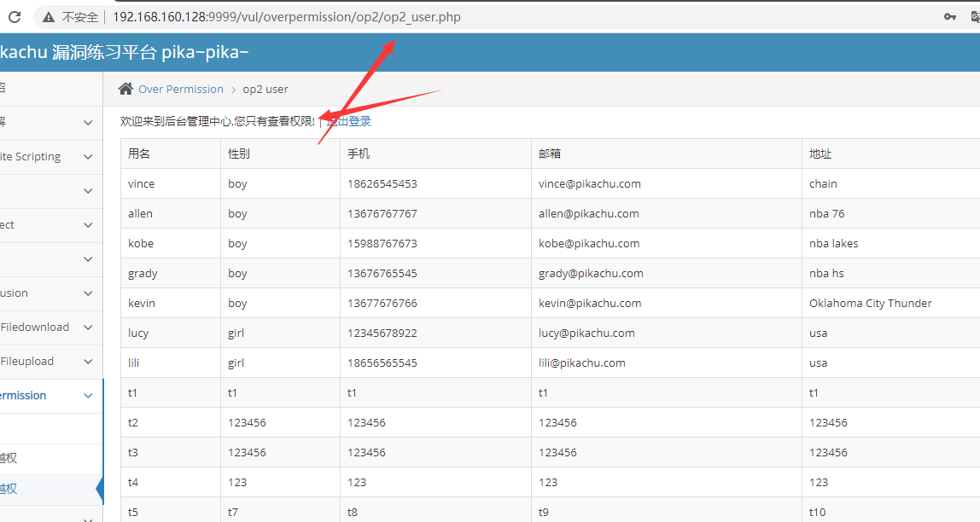Viewport: 980px width, 522px height.
Task: Reload the page with the refresh icon
Action: pyautogui.click(x=15, y=17)
